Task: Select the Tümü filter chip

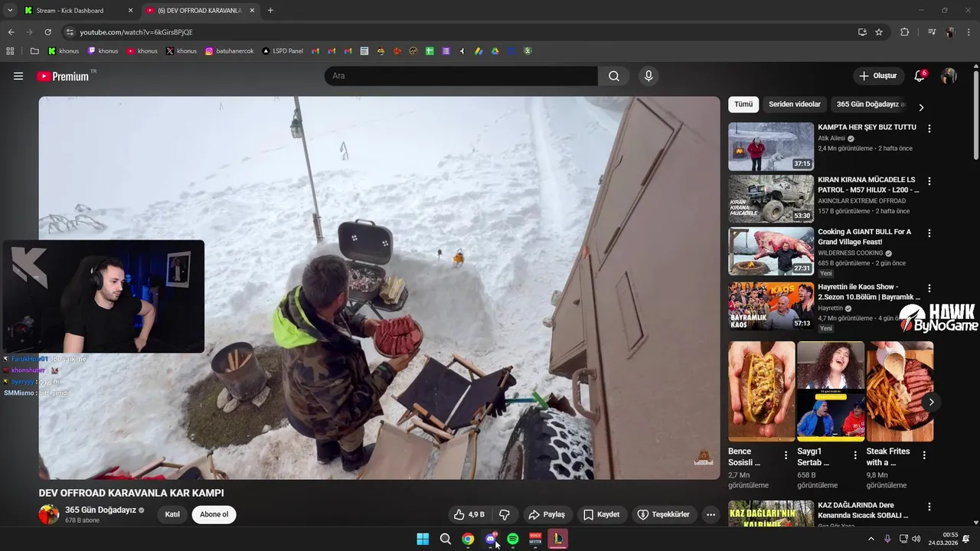Action: pyautogui.click(x=743, y=104)
